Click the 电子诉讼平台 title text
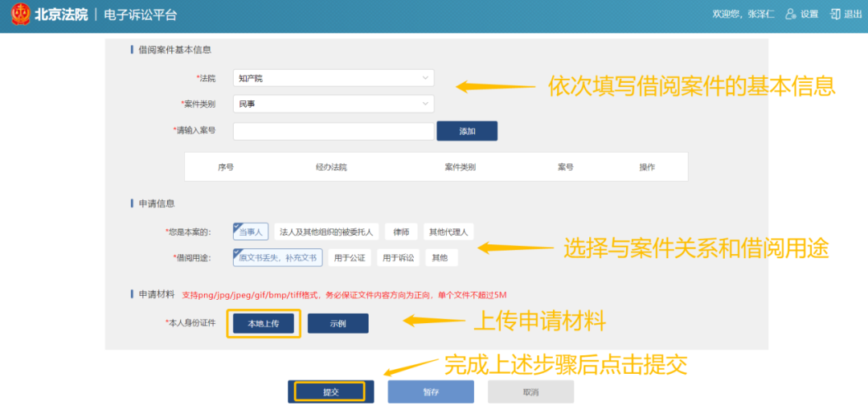Viewport: 868px width, 406px height. 140,14
